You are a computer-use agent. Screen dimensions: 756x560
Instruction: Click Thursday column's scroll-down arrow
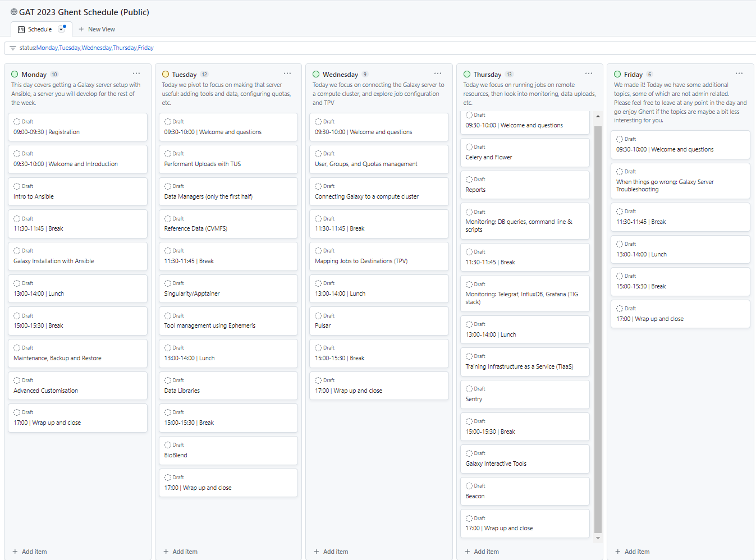click(598, 538)
